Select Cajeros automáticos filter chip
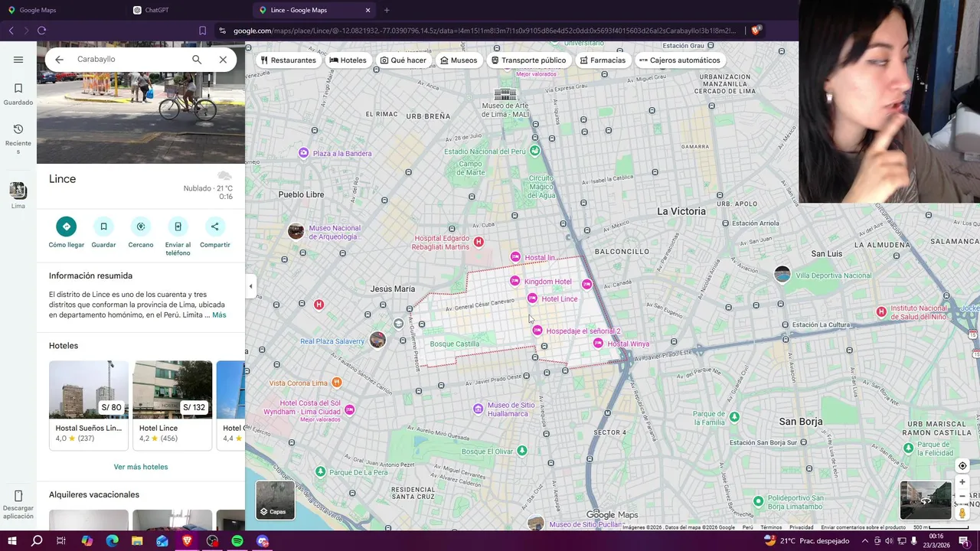 [x=679, y=60]
